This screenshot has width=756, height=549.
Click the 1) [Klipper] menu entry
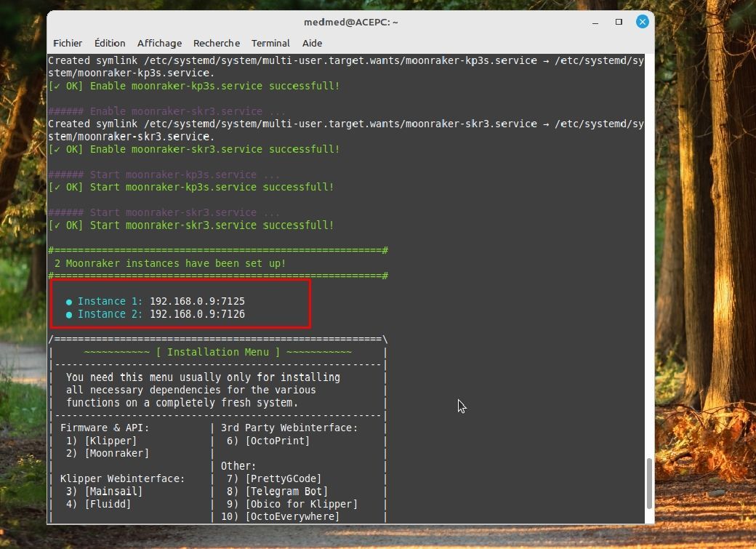101,441
